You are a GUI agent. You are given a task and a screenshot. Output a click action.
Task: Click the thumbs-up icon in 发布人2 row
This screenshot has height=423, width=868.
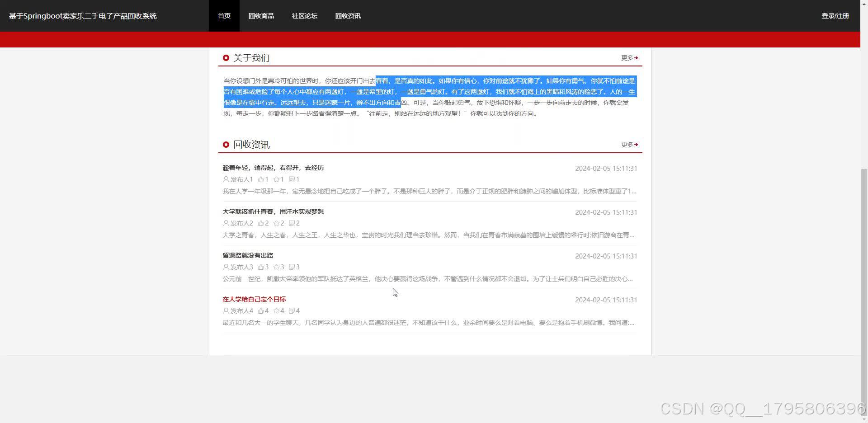pyautogui.click(x=261, y=223)
